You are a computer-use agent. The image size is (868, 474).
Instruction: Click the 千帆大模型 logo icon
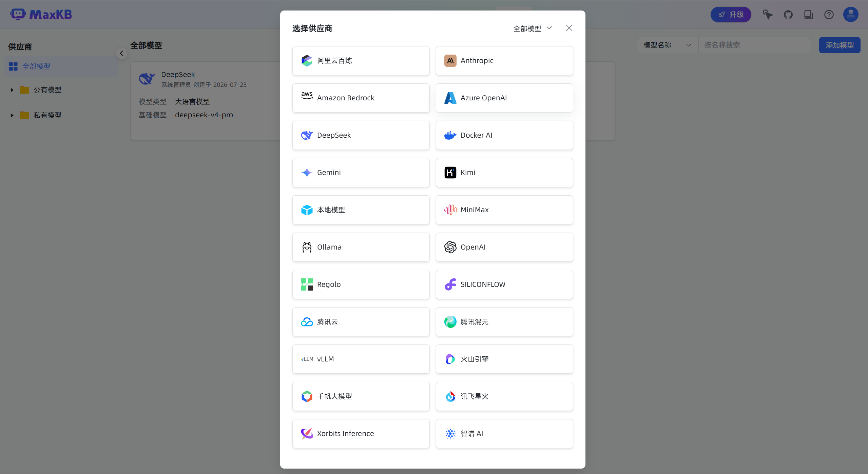pyautogui.click(x=307, y=396)
